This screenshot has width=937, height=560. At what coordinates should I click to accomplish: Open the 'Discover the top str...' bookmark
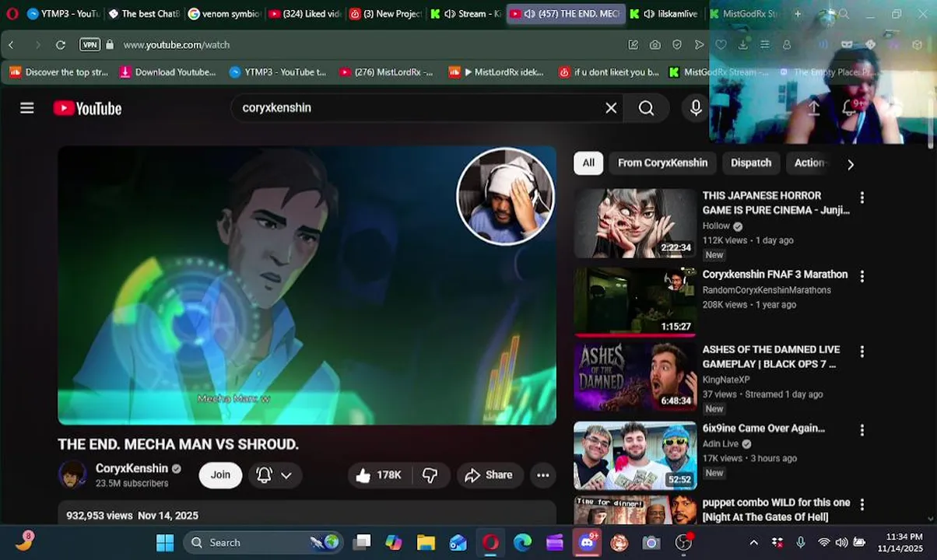[x=59, y=72]
